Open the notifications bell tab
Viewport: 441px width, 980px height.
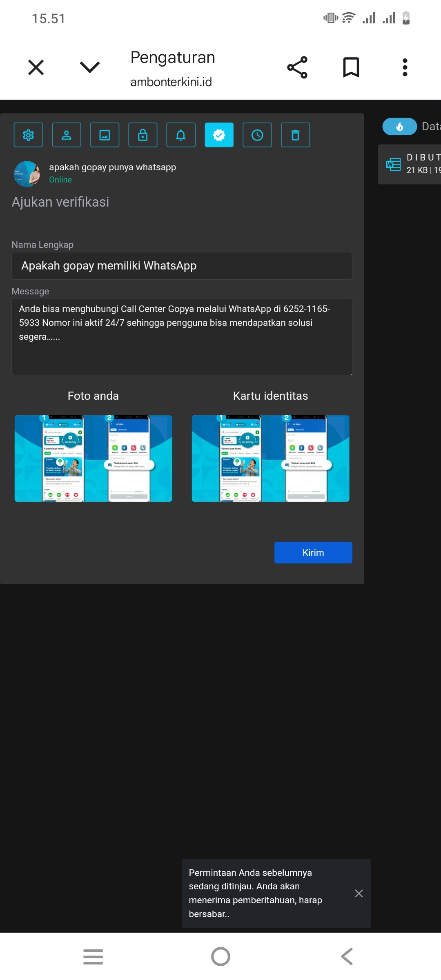[181, 135]
